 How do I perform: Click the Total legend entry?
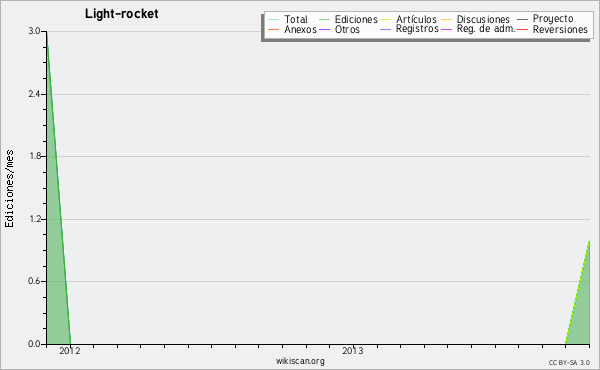pos(288,19)
